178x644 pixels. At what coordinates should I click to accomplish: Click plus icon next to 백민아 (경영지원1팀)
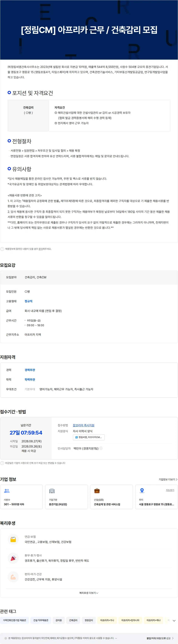101,448
